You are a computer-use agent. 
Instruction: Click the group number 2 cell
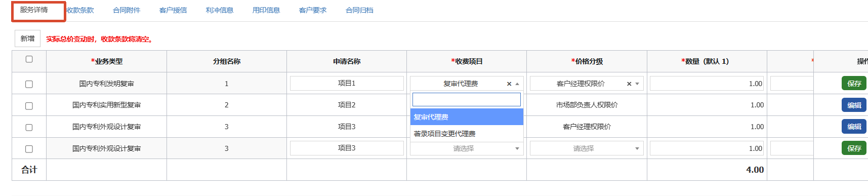pos(227,105)
